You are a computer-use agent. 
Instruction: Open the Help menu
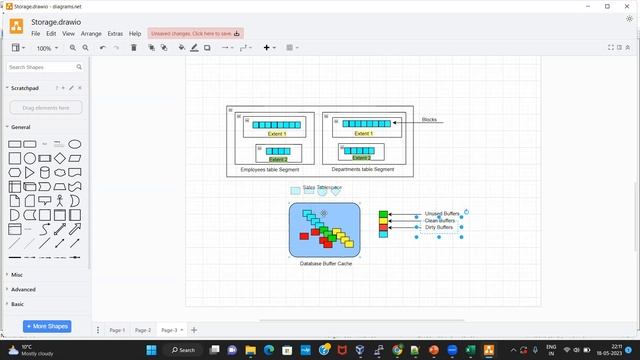pos(135,33)
